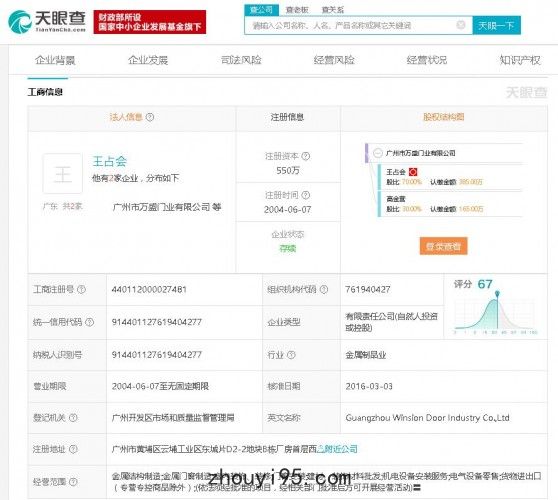Viewport: 558px width, 500px height.
Task: Click the 附近公司 link in address row
Action: tap(340, 449)
